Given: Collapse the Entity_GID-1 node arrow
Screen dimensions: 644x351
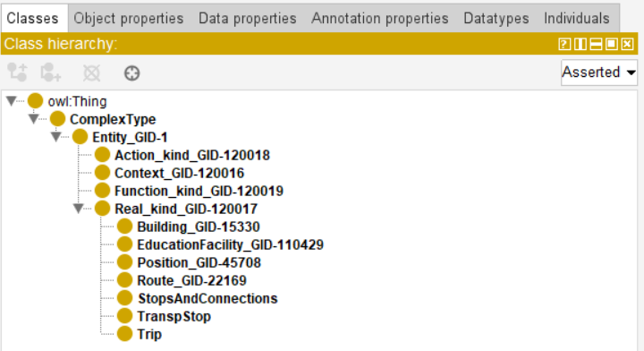Looking at the screenshot, I should pos(56,137).
